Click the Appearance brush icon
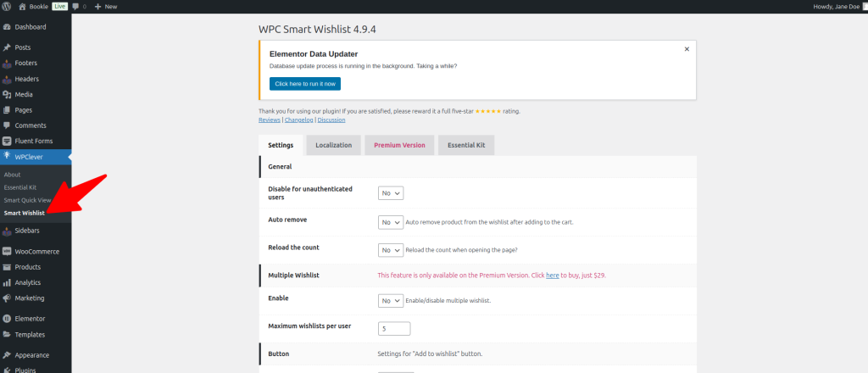 coord(7,355)
